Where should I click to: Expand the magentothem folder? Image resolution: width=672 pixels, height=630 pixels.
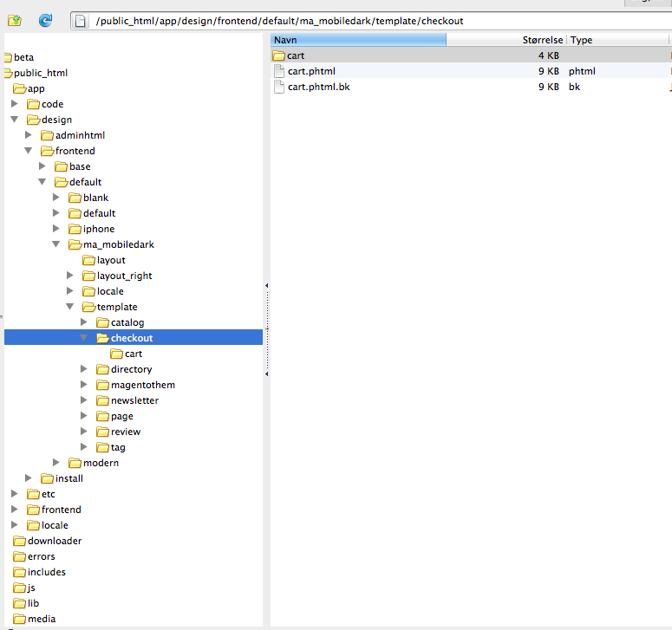click(x=84, y=385)
